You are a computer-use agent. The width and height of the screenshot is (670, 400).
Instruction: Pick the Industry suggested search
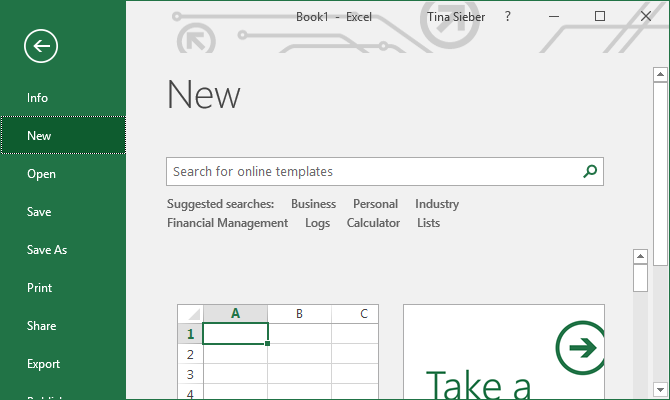437,204
